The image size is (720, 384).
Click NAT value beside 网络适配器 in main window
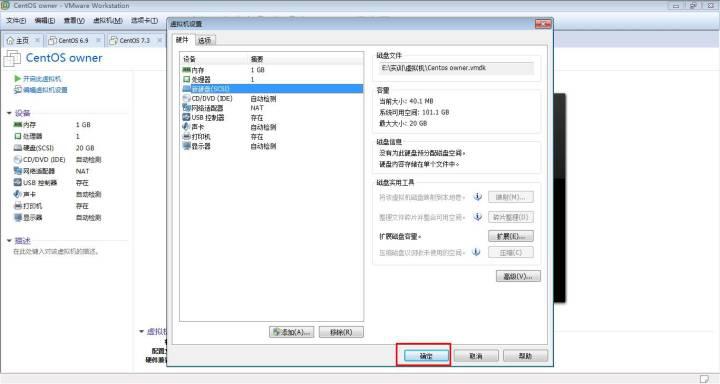coord(82,171)
